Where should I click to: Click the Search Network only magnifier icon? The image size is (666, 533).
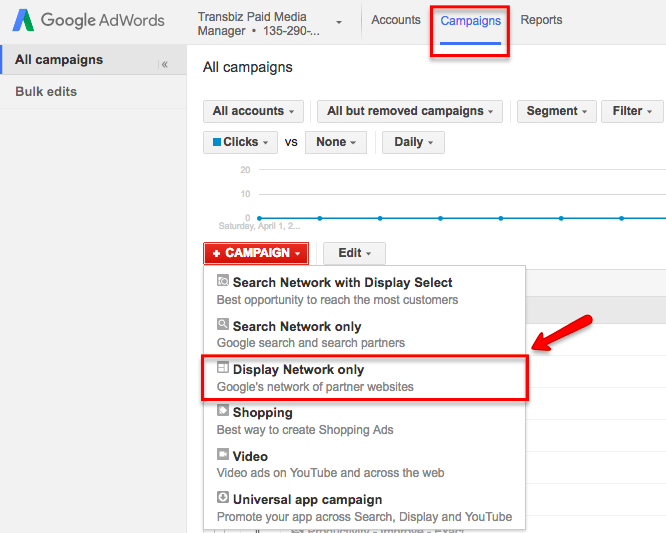(x=223, y=325)
